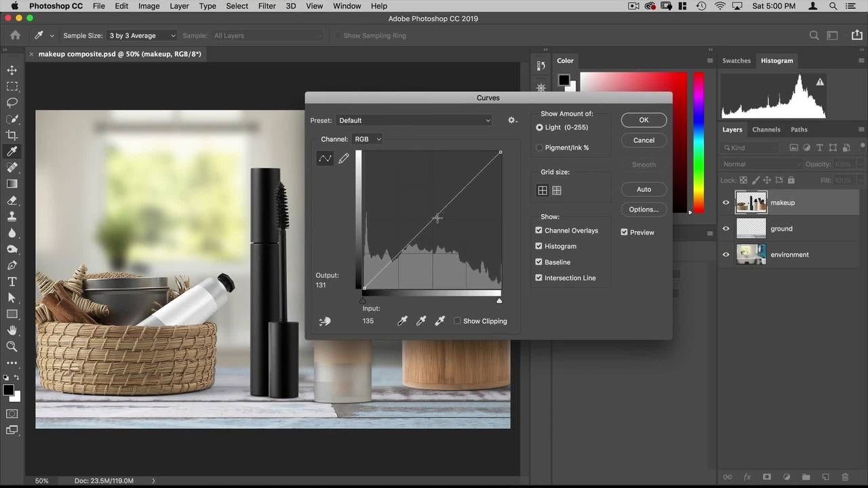Screen dimensions: 868x488
Task: Toggle the Channel Overlays checkbox
Action: [539, 230]
